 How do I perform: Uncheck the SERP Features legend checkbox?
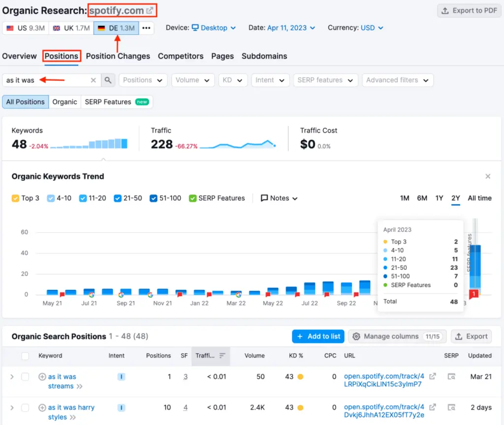[x=193, y=198]
